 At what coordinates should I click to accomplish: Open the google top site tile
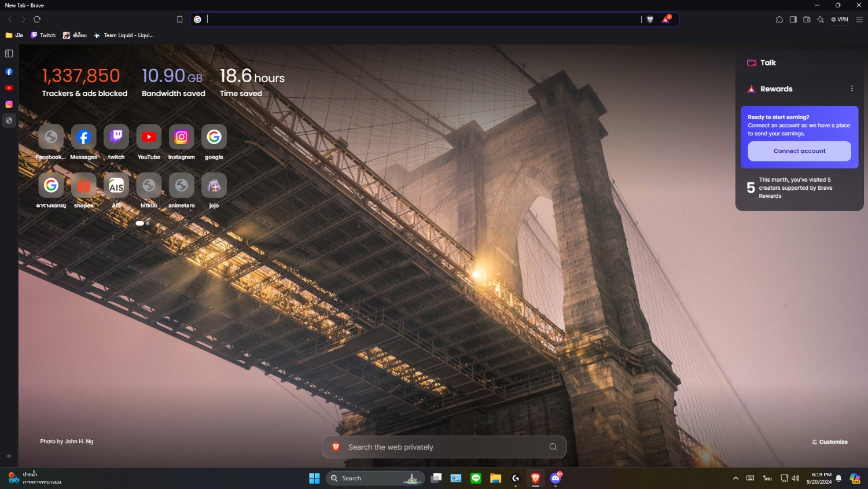click(214, 137)
